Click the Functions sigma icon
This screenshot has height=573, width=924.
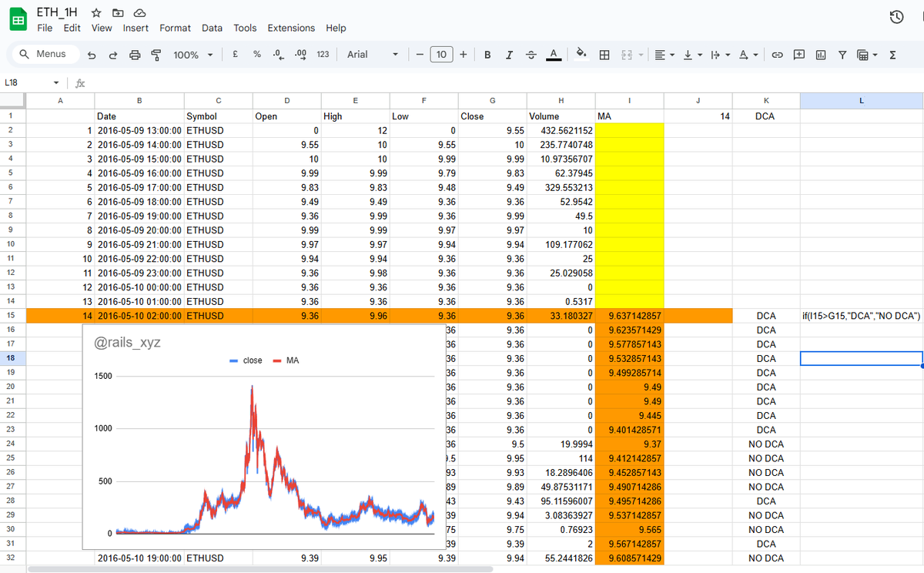(x=892, y=55)
